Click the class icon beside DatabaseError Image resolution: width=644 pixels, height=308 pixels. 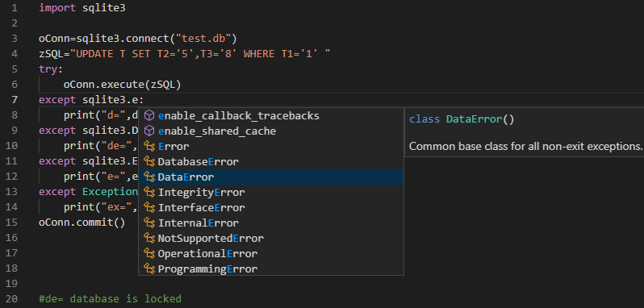149,161
